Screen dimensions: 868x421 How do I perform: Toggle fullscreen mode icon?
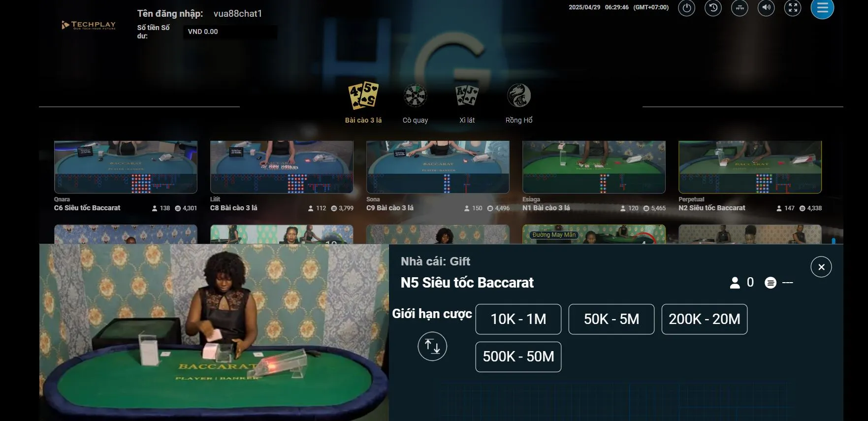point(793,8)
